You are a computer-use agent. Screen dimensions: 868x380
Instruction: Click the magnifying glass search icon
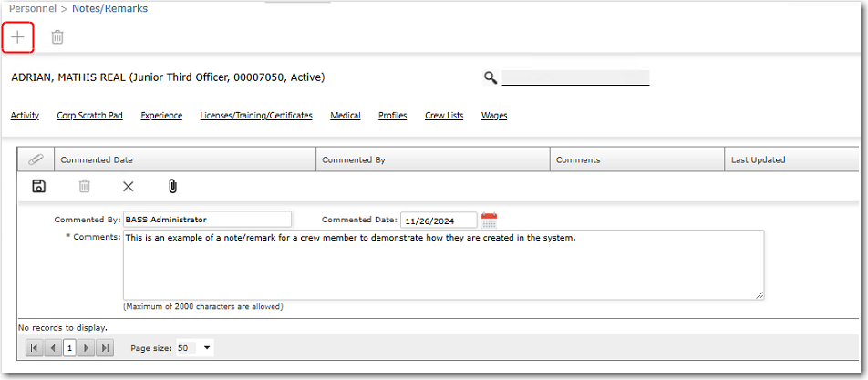pos(491,78)
